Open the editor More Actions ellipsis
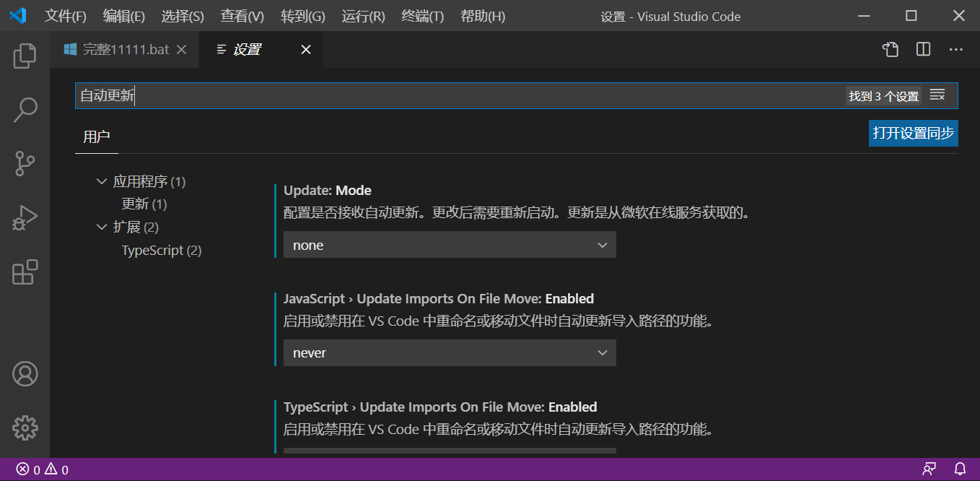Screen dimensions: 980x481 click(x=956, y=49)
